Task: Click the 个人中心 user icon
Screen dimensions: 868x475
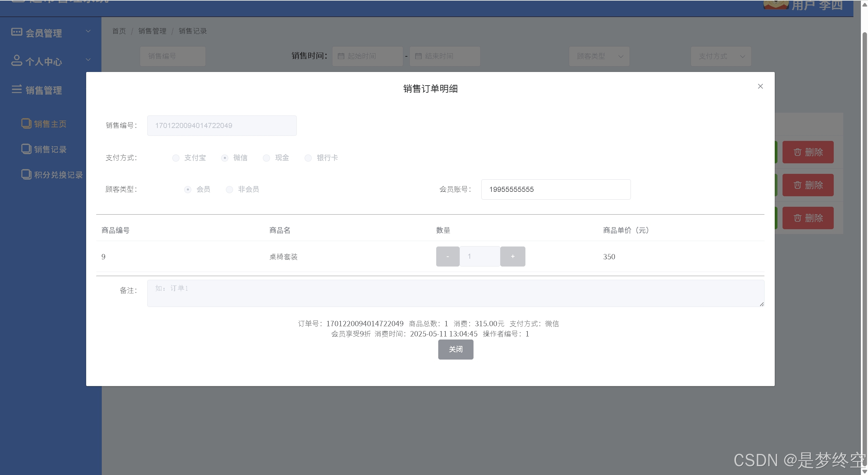Action: [x=17, y=61]
